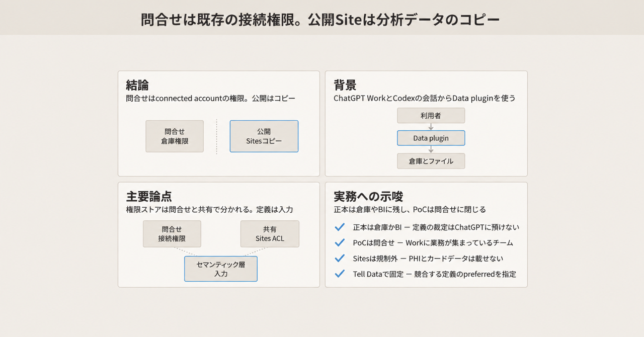Click the Data plugin box
The height and width of the screenshot is (337, 644).
coord(431,138)
